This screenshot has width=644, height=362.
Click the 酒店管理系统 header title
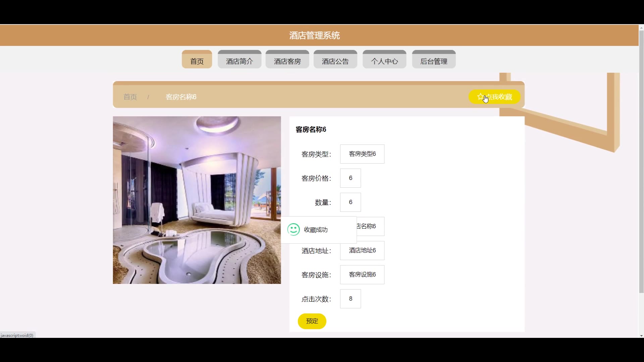(x=315, y=35)
